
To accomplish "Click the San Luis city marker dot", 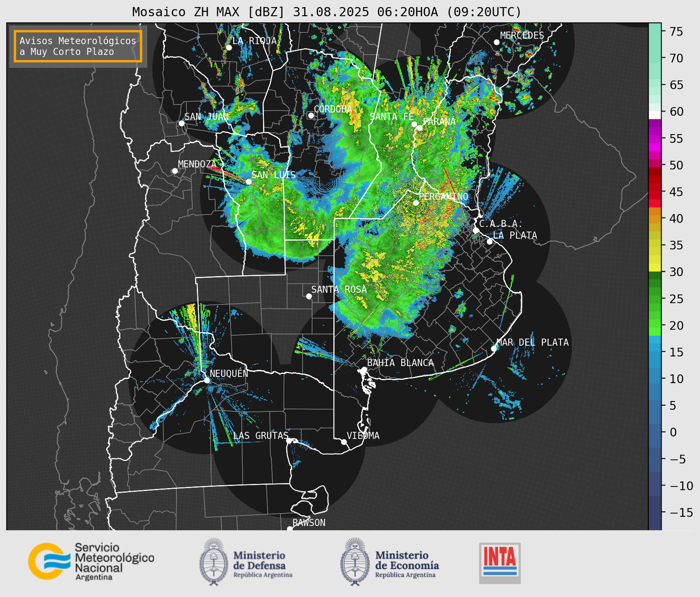I will (249, 181).
